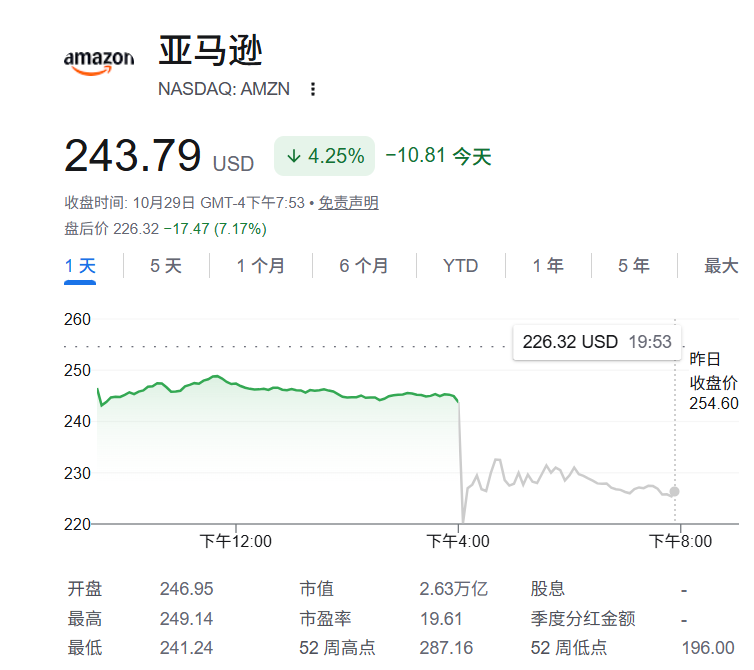This screenshot has width=754, height=670.
Task: Click the gray after-hours chart endpoint dot
Action: pos(675,492)
